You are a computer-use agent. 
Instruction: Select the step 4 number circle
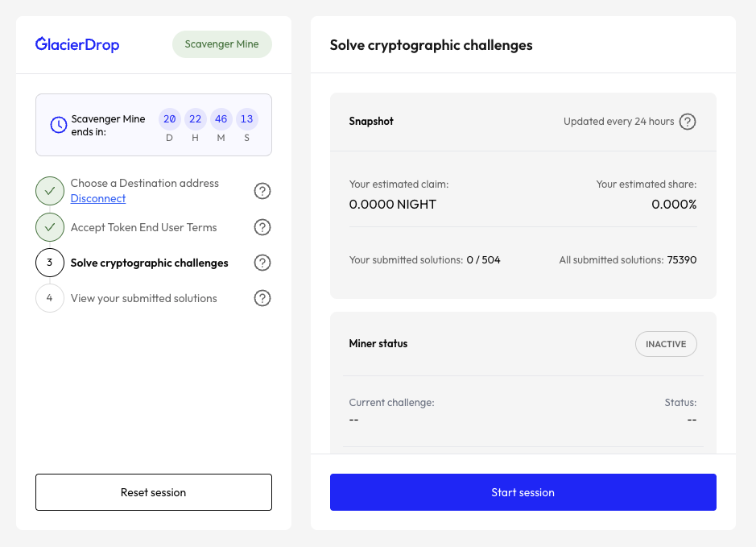click(50, 298)
